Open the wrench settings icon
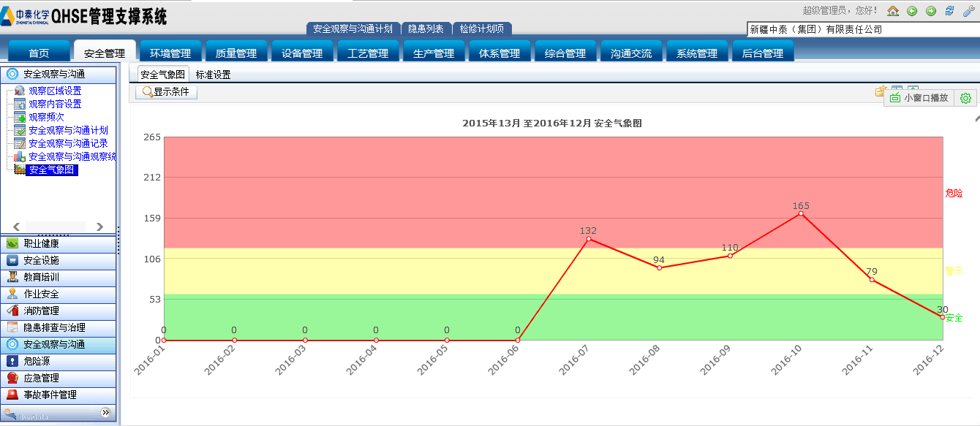Image resolution: width=980 pixels, height=426 pixels. 969,11
